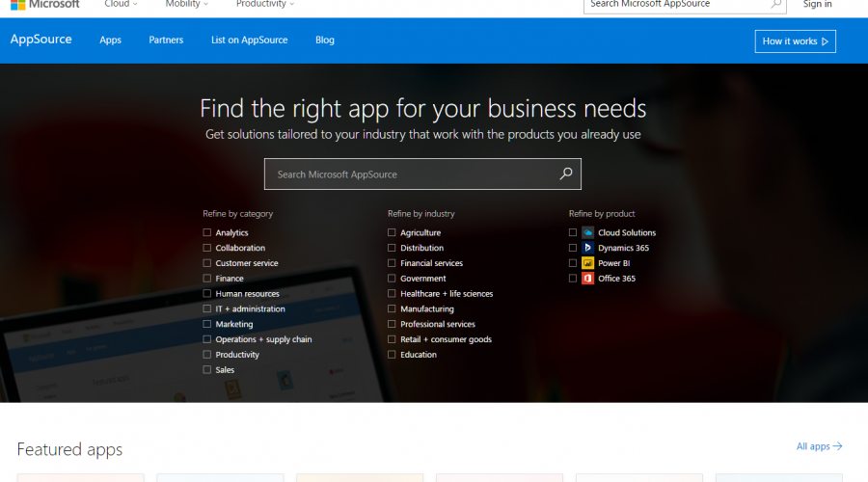Click the Sign in link
Image resolution: width=868 pixels, height=482 pixels.
pos(817,4)
